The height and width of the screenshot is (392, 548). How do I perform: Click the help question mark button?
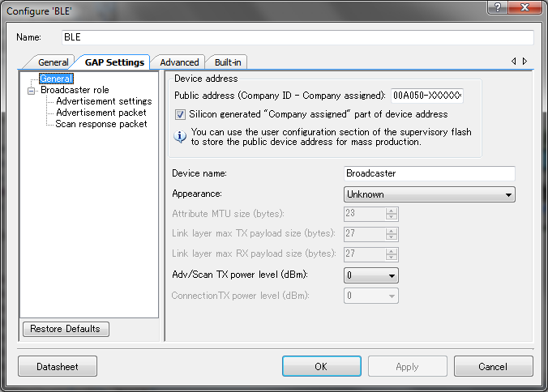tap(498, 6)
